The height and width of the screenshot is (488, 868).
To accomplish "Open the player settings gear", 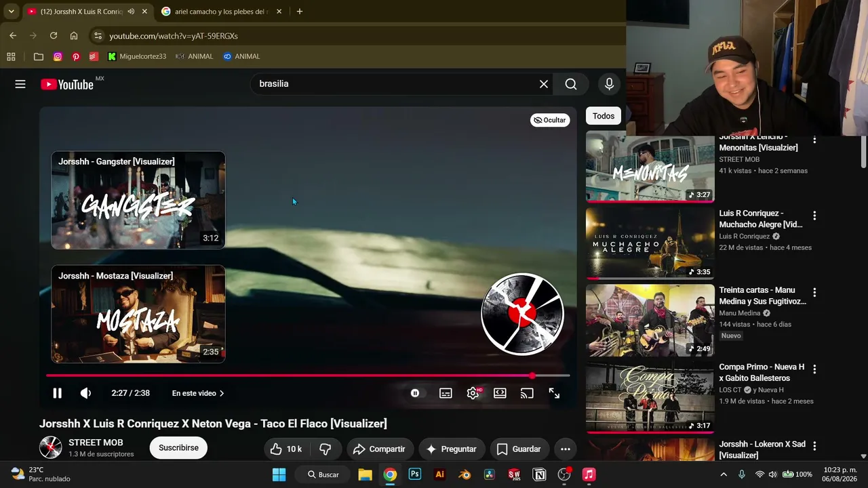I will 473,393.
